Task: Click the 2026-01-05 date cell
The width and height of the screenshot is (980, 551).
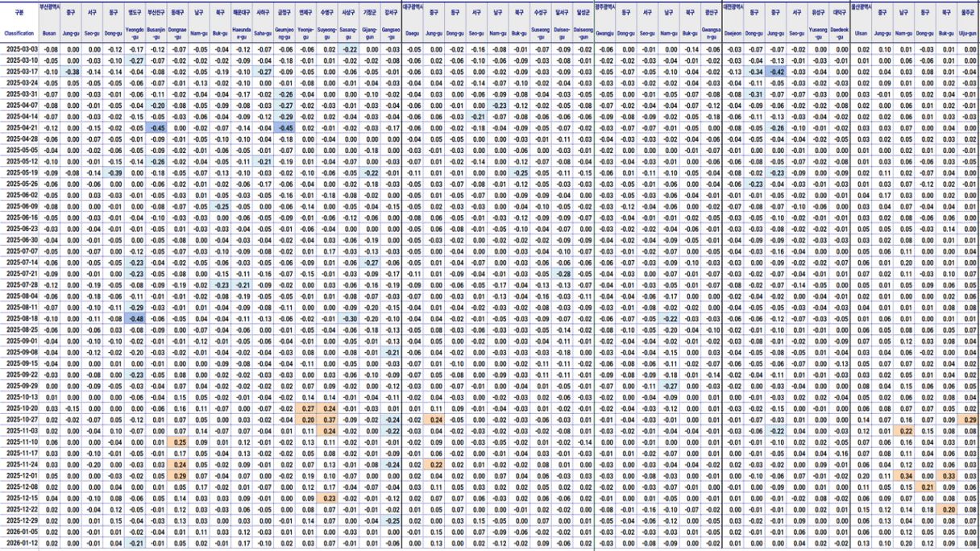Action: pos(19,532)
